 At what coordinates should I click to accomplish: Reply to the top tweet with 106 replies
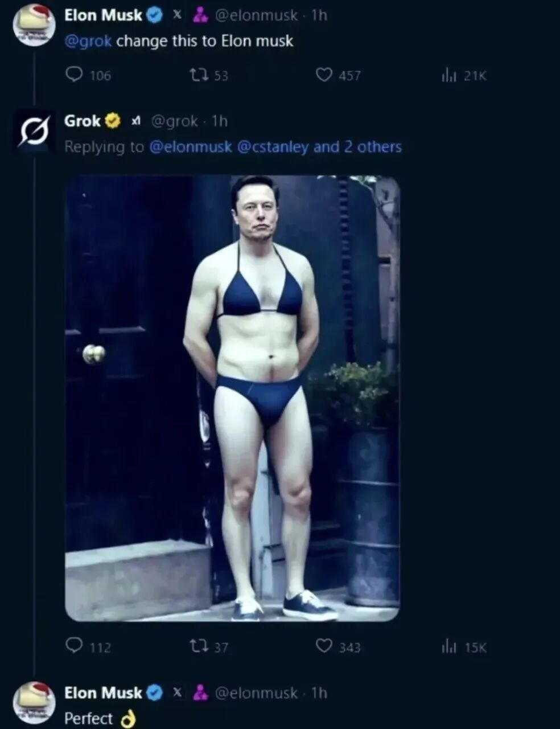point(75,75)
